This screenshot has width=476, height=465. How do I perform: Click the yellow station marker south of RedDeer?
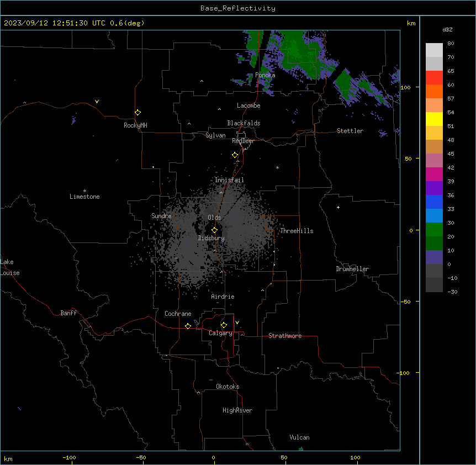pyautogui.click(x=235, y=155)
